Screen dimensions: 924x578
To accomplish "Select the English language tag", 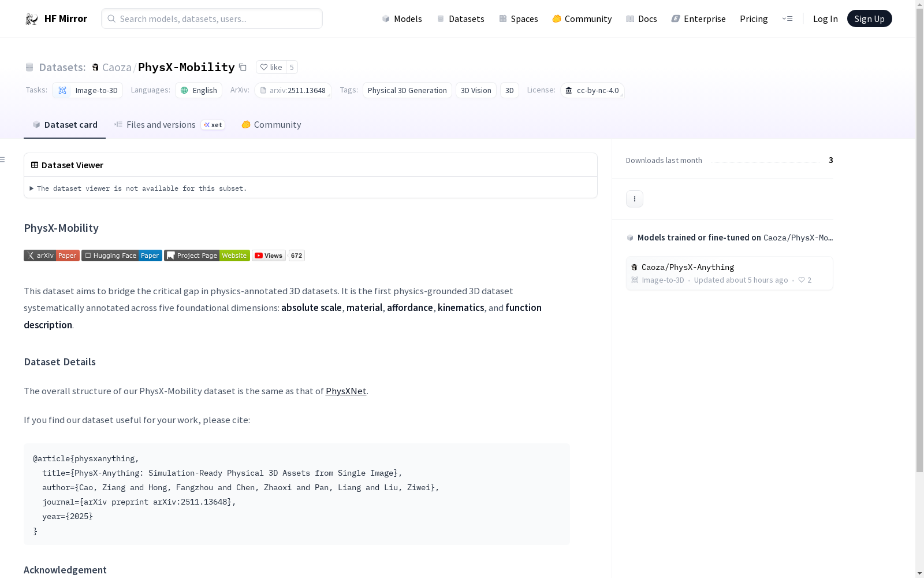I will click(x=199, y=90).
